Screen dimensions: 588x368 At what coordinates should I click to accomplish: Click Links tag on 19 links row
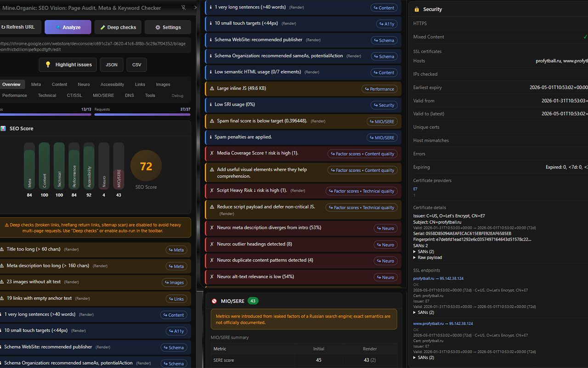(x=176, y=299)
